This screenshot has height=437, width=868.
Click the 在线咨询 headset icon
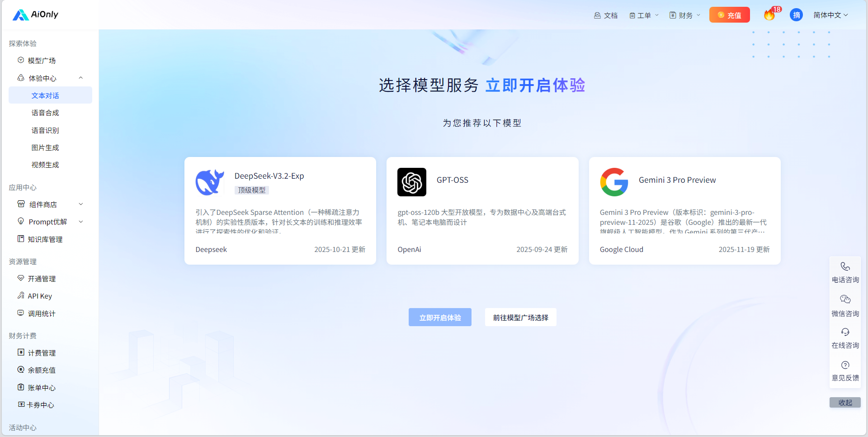(845, 332)
